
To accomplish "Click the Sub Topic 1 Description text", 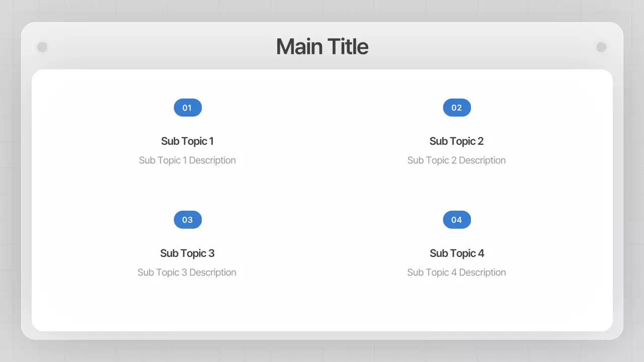I will point(187,160).
